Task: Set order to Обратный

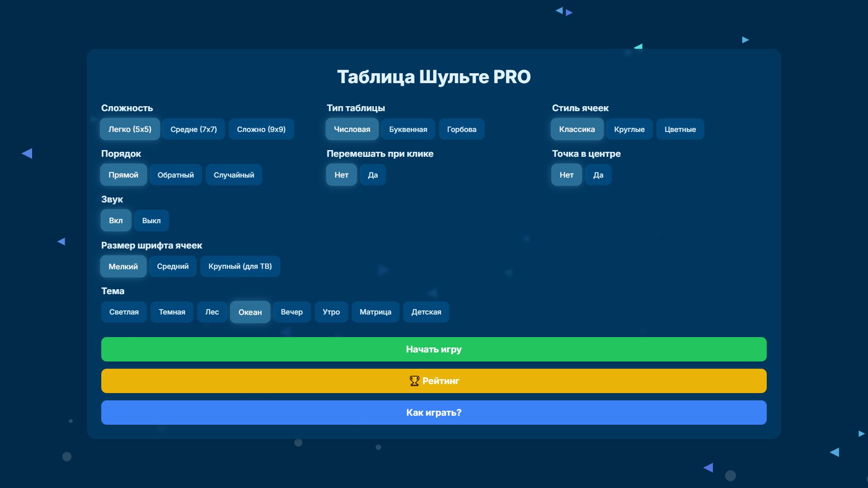Action: pos(176,175)
